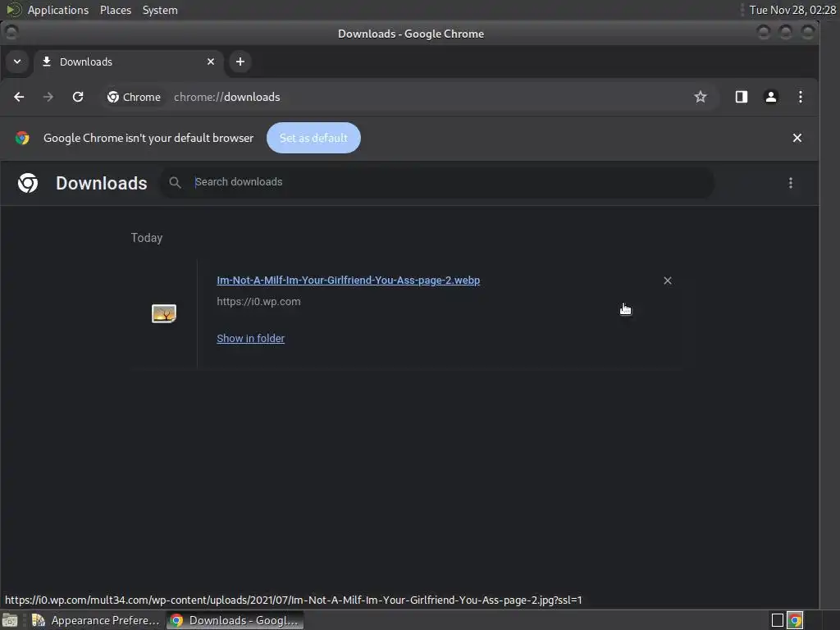The image size is (840, 630).
Task: Remove the webp download from list
Action: [x=668, y=281]
